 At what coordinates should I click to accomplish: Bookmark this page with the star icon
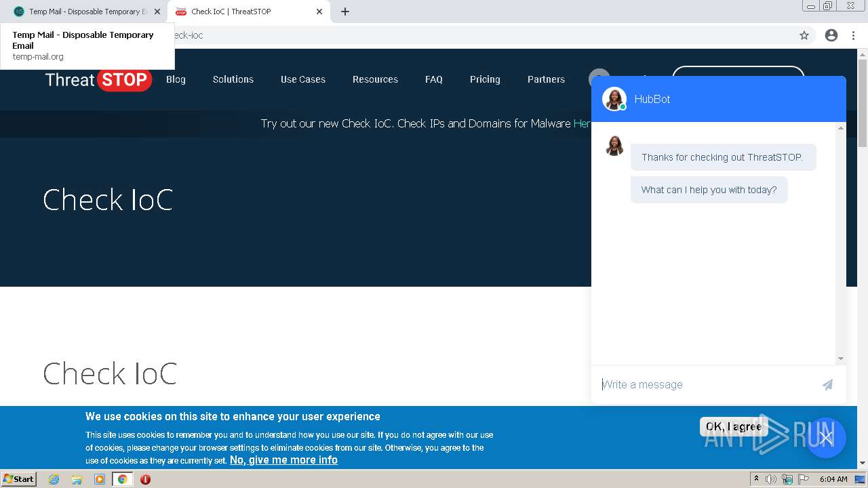pyautogui.click(x=804, y=35)
